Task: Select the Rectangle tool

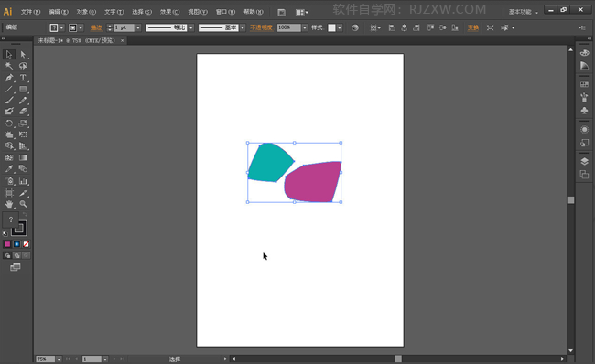Action: click(x=23, y=89)
